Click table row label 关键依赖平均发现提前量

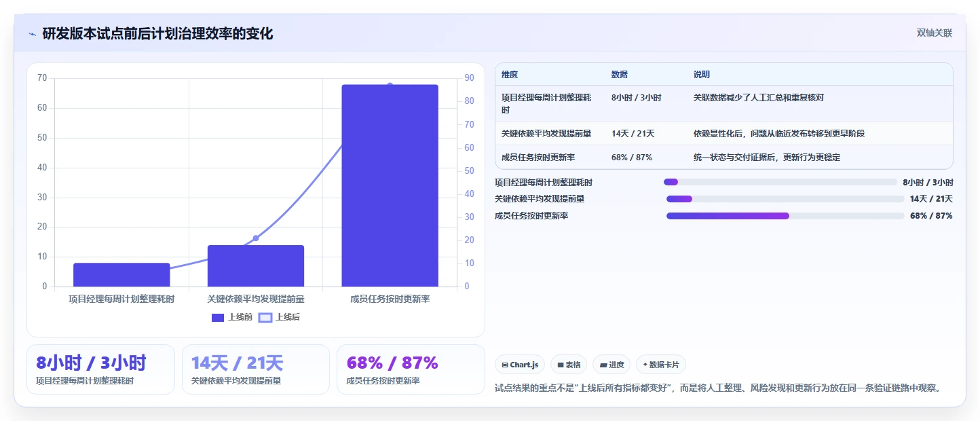(x=546, y=134)
